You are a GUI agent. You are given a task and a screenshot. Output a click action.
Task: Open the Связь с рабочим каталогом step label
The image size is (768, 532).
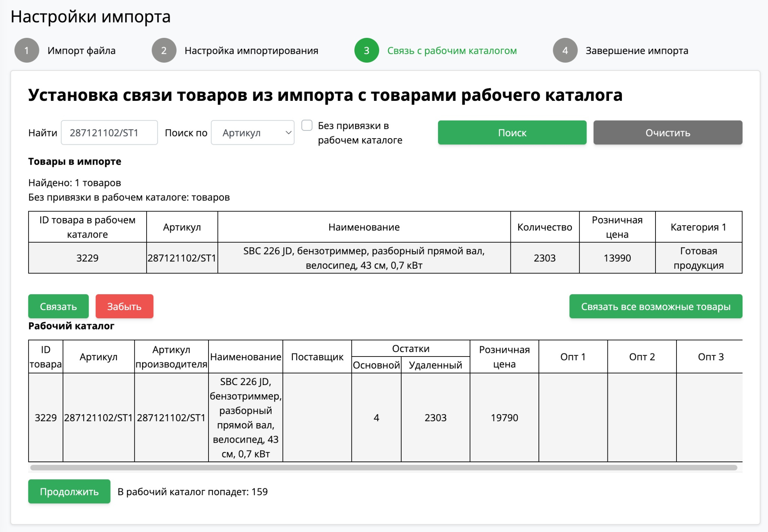point(451,51)
